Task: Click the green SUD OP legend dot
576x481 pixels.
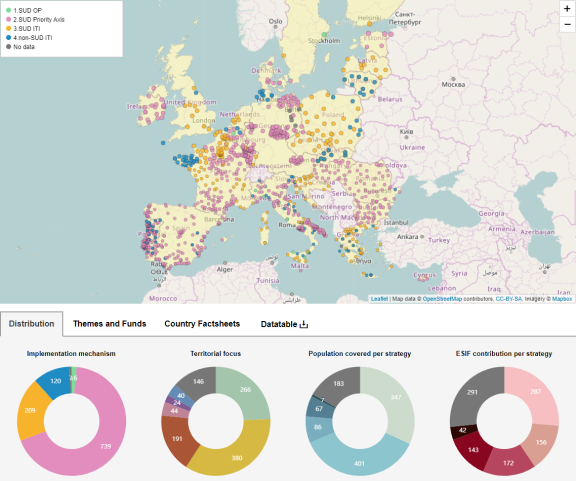Action: [8, 10]
